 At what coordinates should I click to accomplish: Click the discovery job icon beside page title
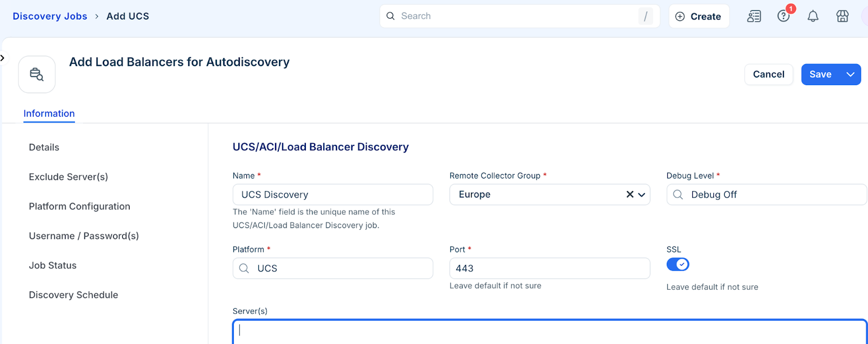(37, 74)
